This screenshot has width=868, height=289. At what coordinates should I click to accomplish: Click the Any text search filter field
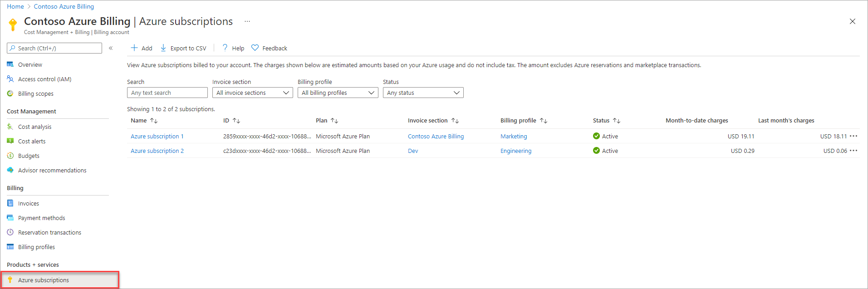coord(167,93)
